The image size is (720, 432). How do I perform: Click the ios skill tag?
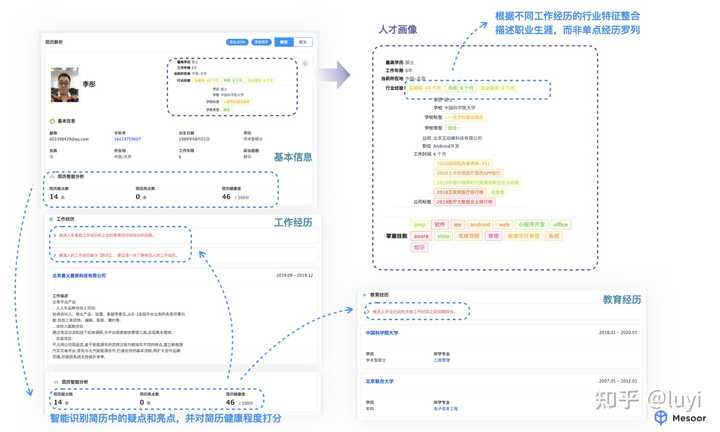click(457, 224)
